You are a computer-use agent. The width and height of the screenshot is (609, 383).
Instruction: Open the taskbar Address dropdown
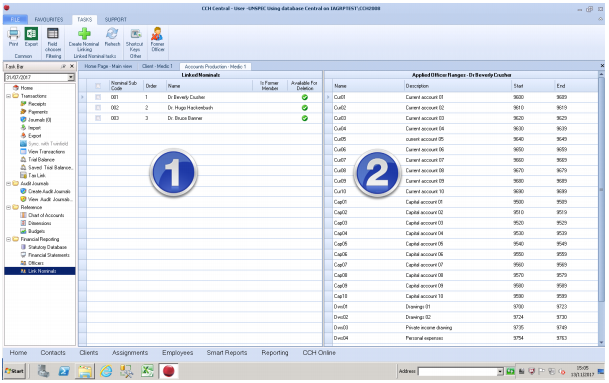(x=500, y=372)
